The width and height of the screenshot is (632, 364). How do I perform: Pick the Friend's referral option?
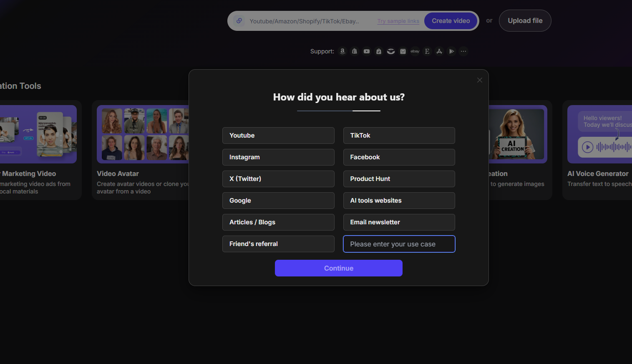278,244
